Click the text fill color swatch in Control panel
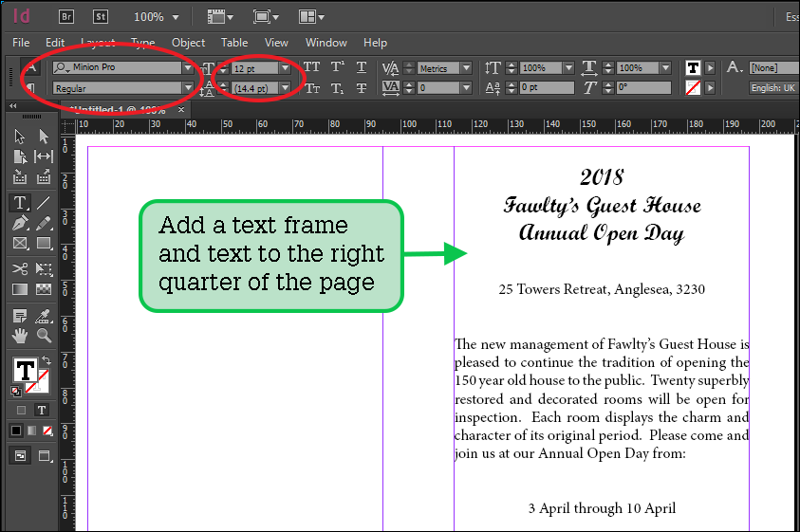The width and height of the screenshot is (800, 532). pos(693,68)
